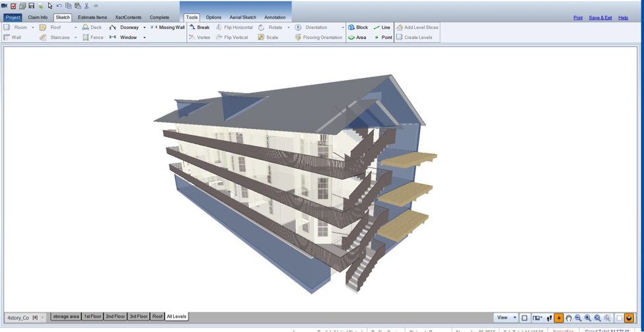Switch to the Estimate Items tab
The width and height of the screenshot is (644, 332).
92,17
